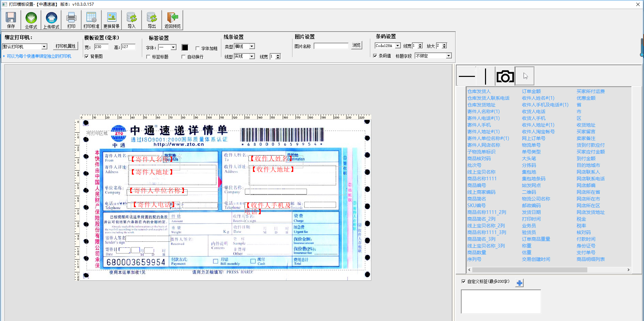Image resolution: width=644 pixels, height=321 pixels.
Task: Open the 字体 font dropdown
Action: coord(173,47)
